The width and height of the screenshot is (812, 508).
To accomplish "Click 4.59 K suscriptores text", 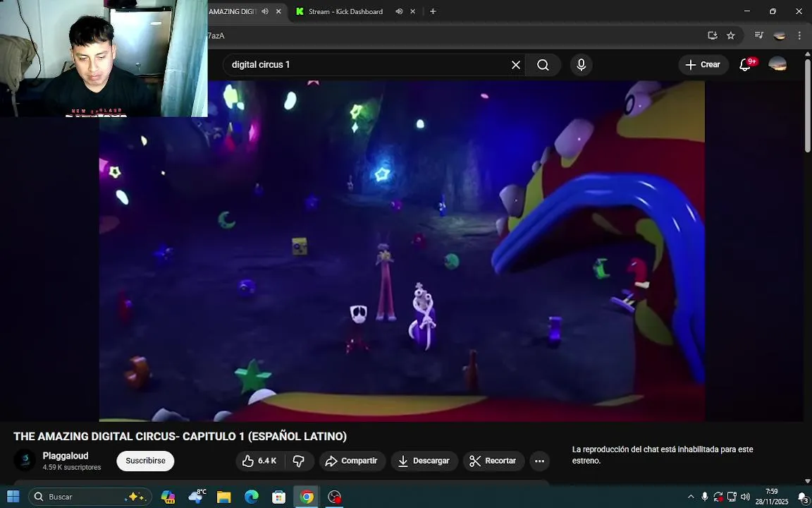I will (72, 468).
